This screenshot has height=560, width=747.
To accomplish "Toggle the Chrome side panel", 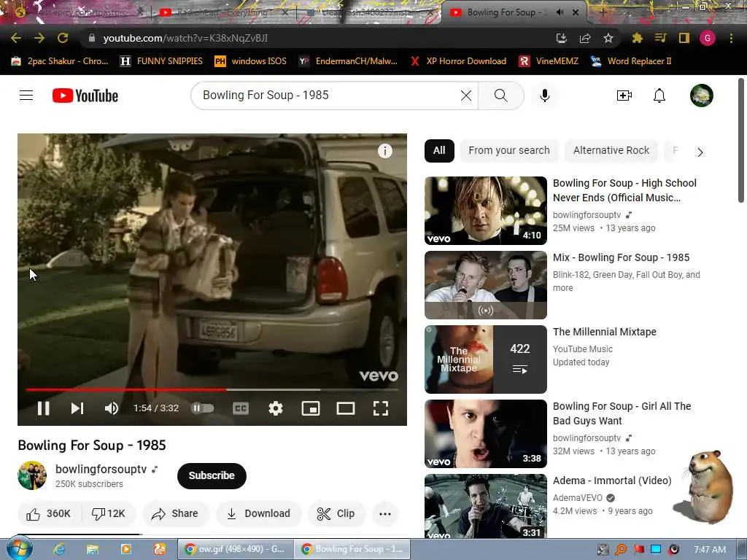I will (684, 38).
